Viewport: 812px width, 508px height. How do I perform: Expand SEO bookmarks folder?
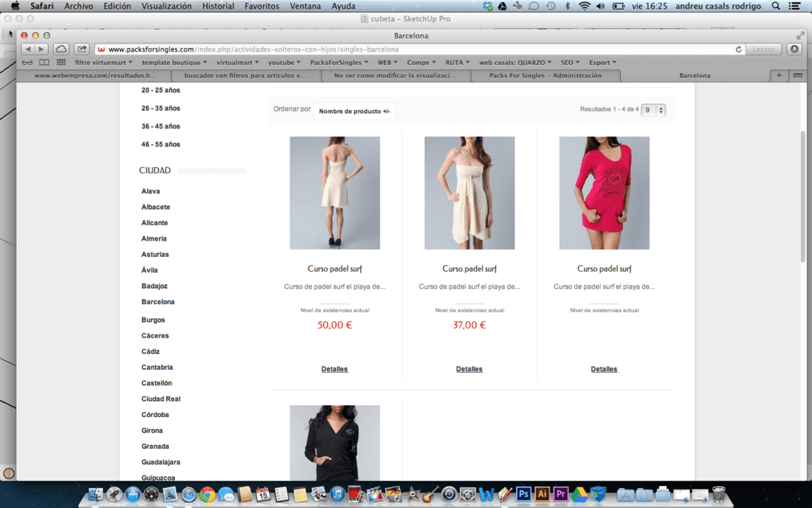coord(570,62)
